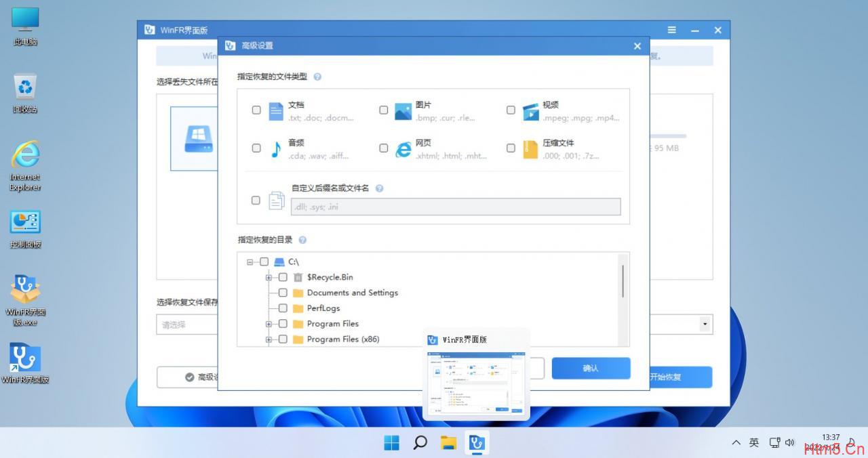The image size is (868, 458).
Task: Open File Explorer from the taskbar
Action: pyautogui.click(x=448, y=443)
